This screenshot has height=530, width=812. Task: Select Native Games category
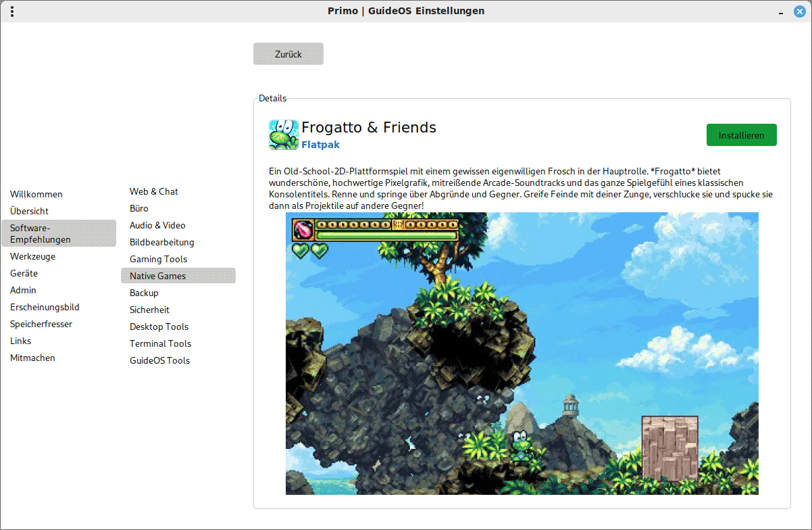178,276
